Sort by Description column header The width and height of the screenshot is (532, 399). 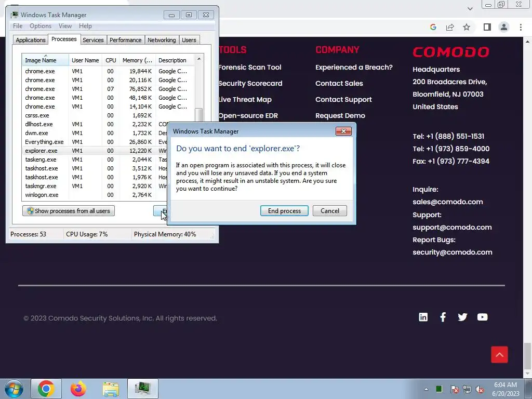tap(175, 60)
